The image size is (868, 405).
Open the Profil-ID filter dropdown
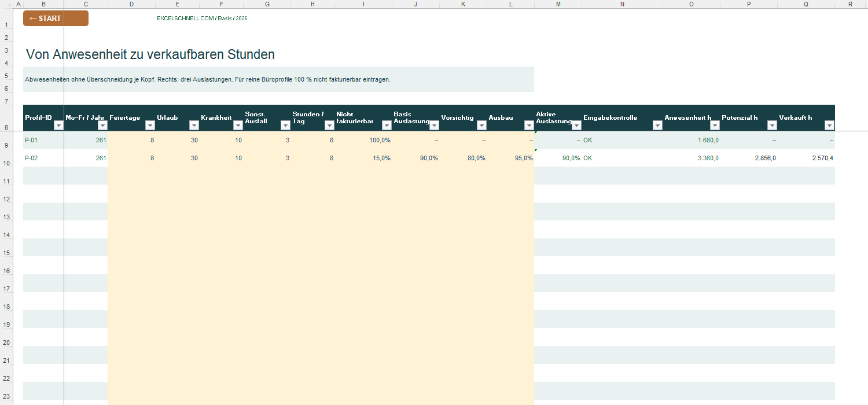(x=58, y=126)
